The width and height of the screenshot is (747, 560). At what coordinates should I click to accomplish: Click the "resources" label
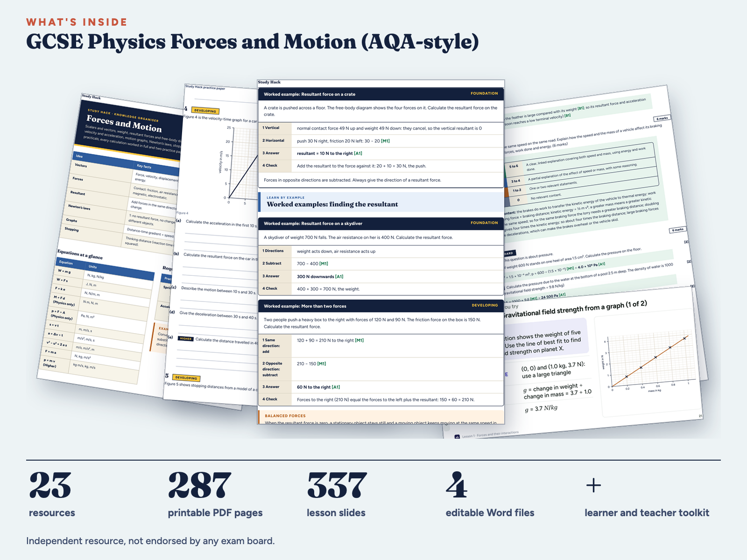[52, 513]
